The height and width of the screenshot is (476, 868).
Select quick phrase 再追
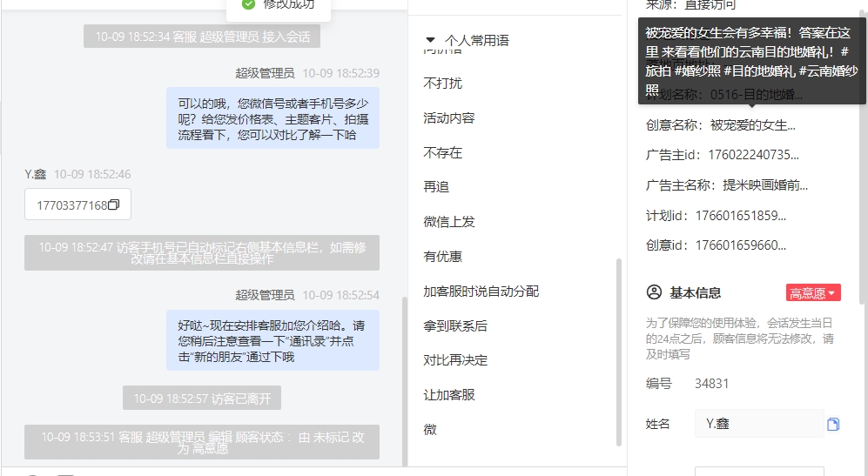(436, 187)
